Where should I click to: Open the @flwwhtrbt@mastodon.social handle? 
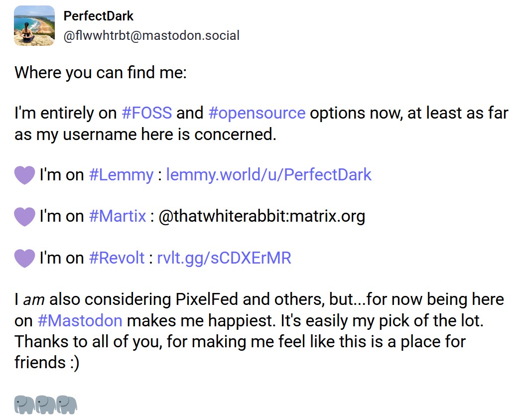pyautogui.click(x=151, y=35)
